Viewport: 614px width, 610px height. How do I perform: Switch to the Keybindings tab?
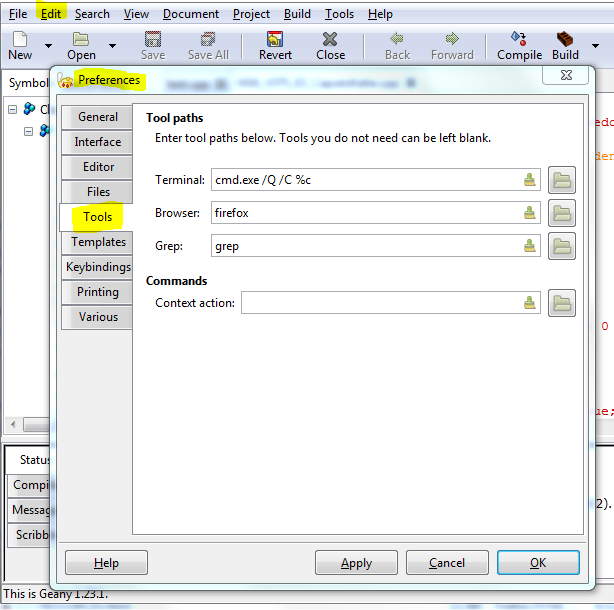(x=98, y=267)
